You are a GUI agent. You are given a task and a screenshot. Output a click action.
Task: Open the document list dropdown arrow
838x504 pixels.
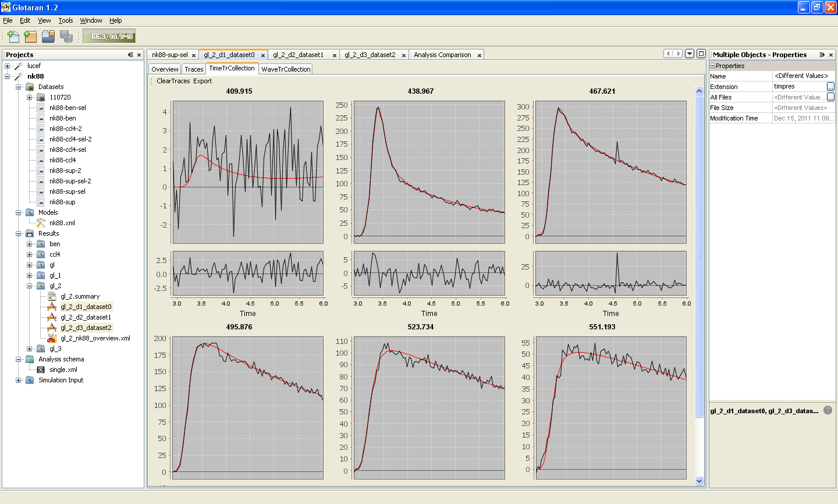point(690,54)
